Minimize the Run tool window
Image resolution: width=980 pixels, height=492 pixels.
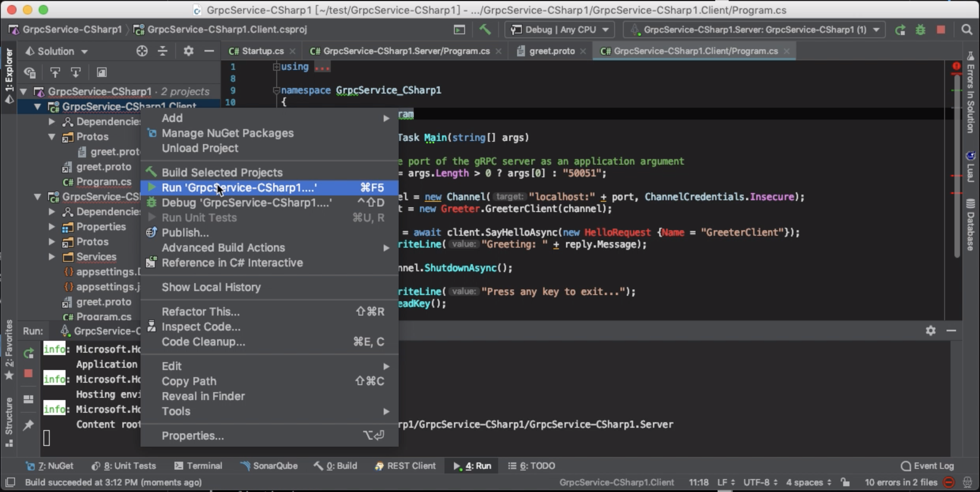coord(951,330)
